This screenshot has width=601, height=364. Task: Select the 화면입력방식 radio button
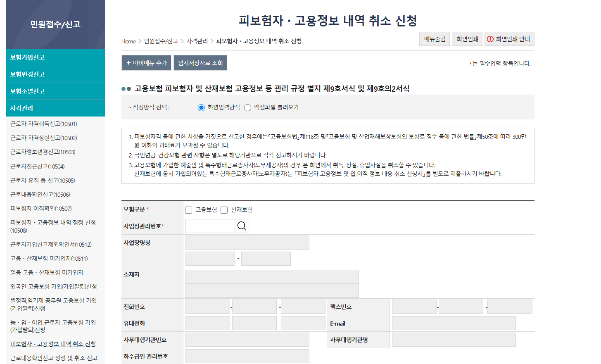tap(201, 107)
